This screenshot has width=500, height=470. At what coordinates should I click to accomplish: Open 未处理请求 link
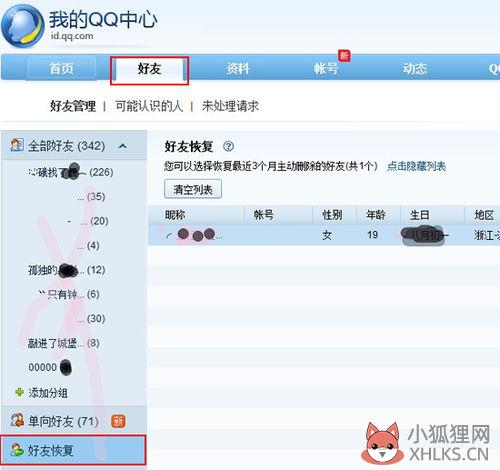230,106
